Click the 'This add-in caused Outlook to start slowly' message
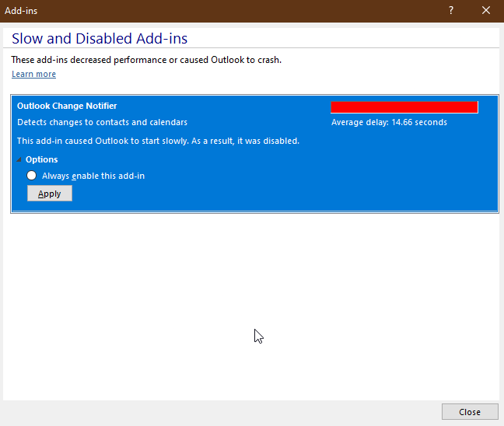504x426 pixels. click(158, 141)
